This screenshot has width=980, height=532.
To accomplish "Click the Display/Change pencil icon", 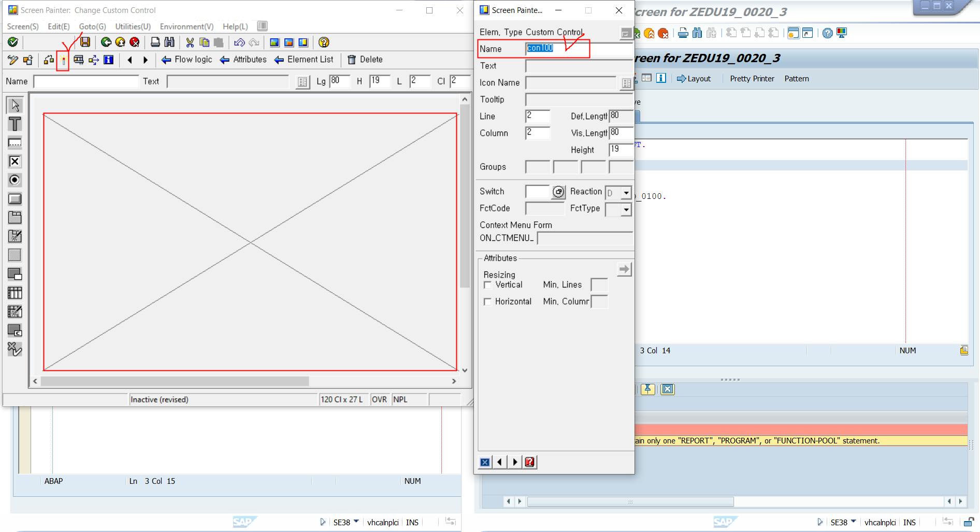I will click(x=13, y=60).
